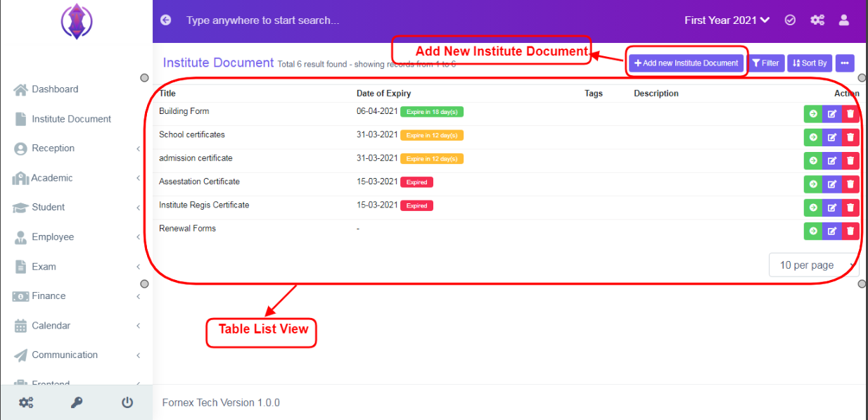This screenshot has height=420, width=868.
Task: Open the 10 per page dropdown
Action: point(814,265)
